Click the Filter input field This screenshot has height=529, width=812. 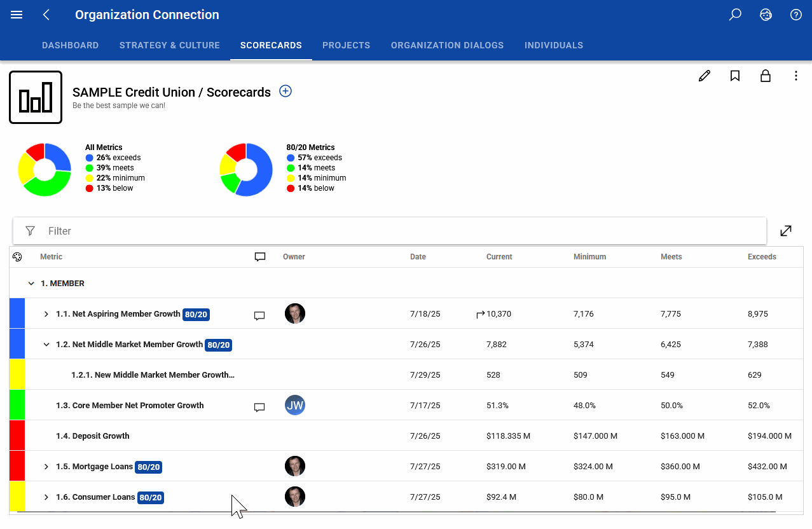[390, 231]
